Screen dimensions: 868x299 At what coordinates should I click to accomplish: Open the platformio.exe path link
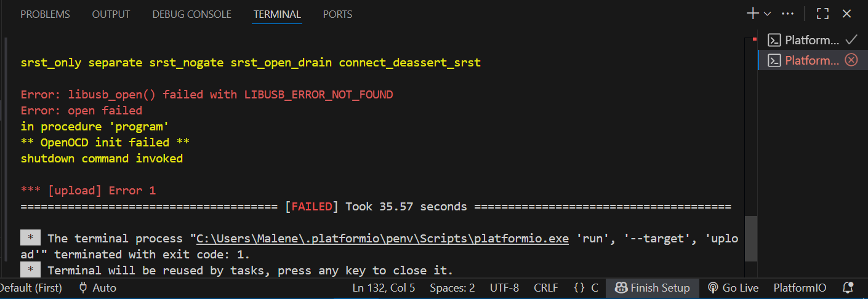[x=379, y=238]
